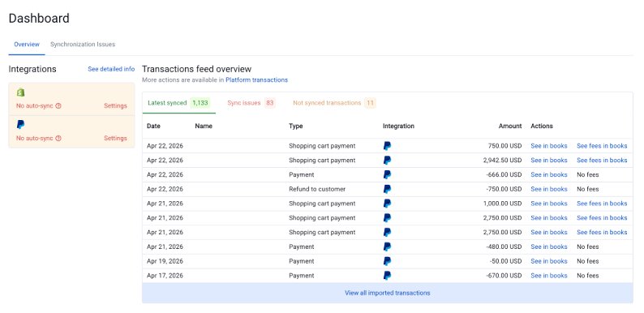See 1,000.00 USD payment in books
644x313 pixels.
(549, 204)
